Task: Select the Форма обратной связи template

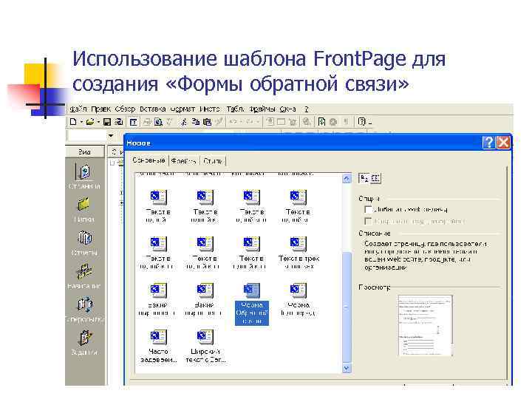Action: pyautogui.click(x=252, y=304)
